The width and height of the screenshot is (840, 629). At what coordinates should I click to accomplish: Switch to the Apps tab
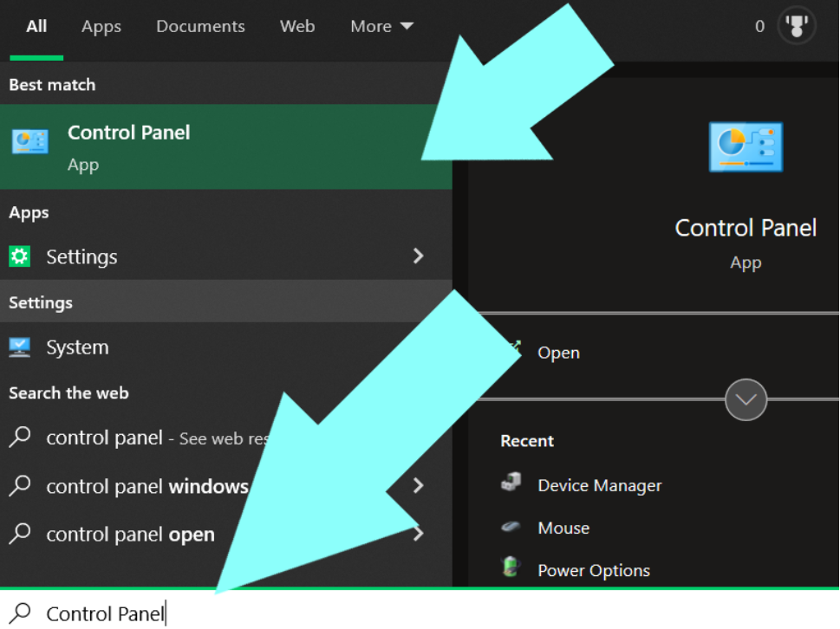tap(101, 26)
